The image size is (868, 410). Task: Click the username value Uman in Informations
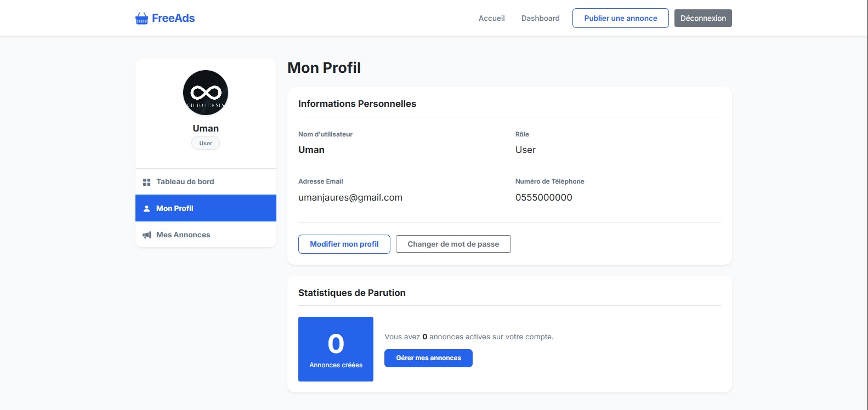pyautogui.click(x=311, y=150)
